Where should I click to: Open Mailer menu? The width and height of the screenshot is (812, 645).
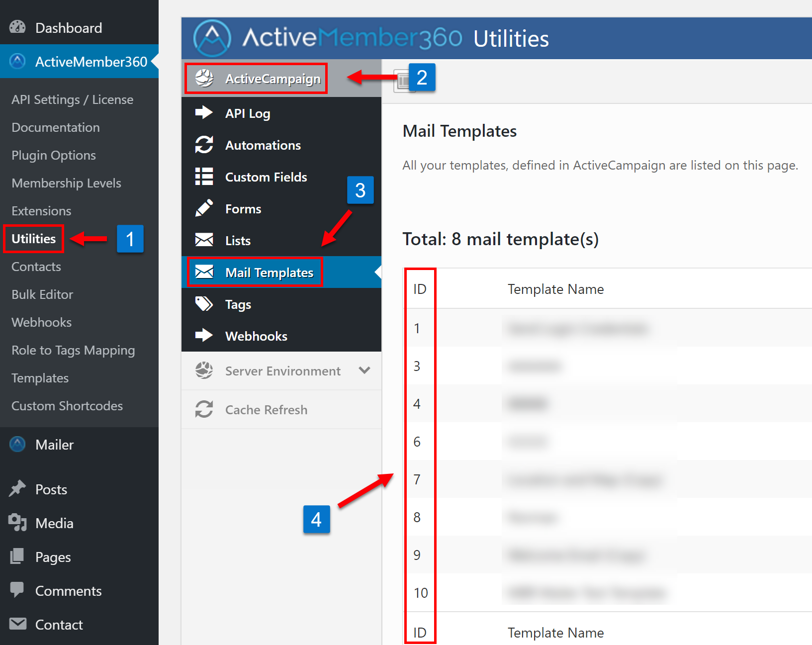(79, 445)
